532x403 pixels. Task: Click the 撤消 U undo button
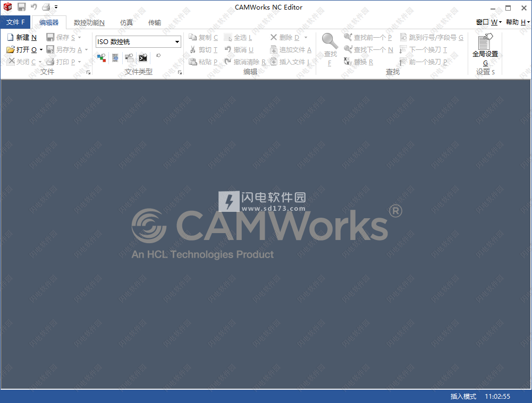click(x=239, y=50)
